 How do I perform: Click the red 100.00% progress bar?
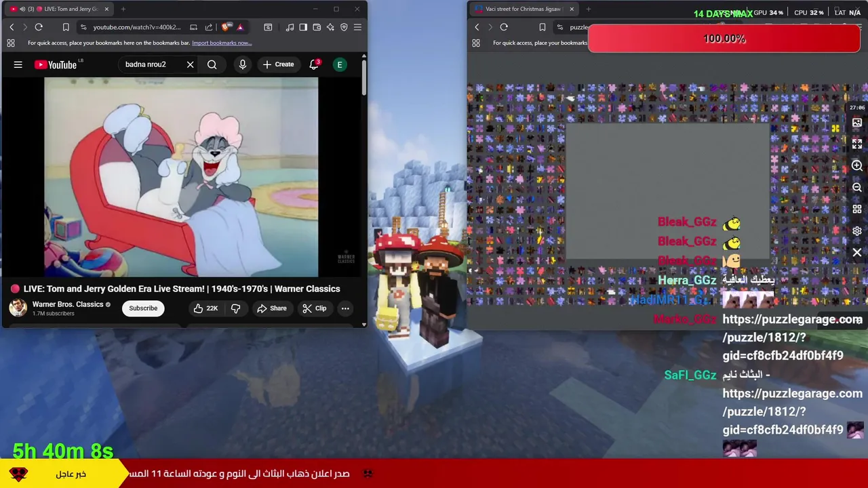(724, 39)
